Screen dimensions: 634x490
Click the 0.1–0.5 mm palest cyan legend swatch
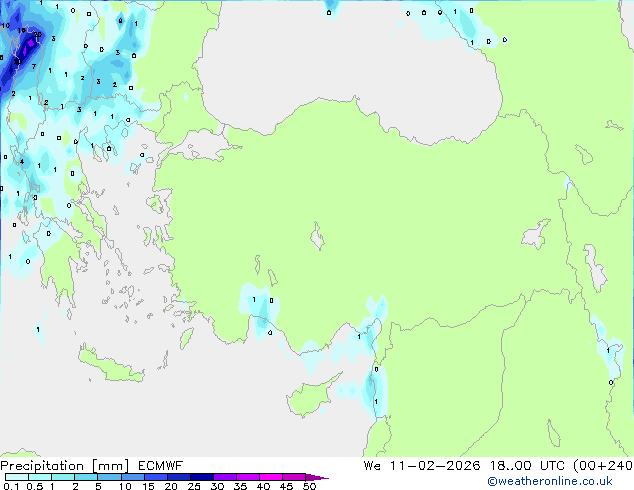(17, 477)
